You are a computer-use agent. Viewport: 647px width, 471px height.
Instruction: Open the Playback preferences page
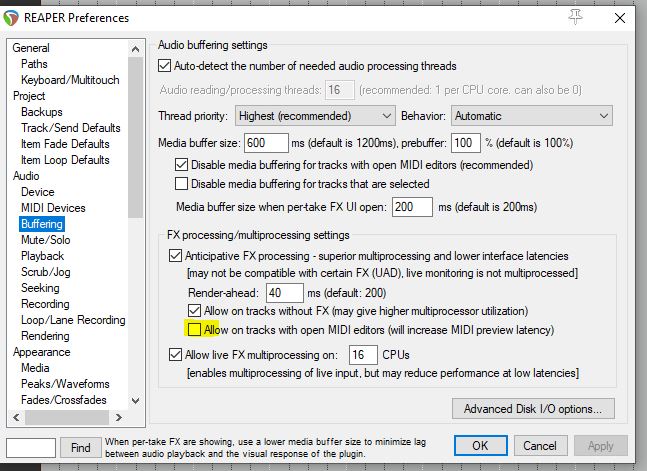[x=43, y=256]
